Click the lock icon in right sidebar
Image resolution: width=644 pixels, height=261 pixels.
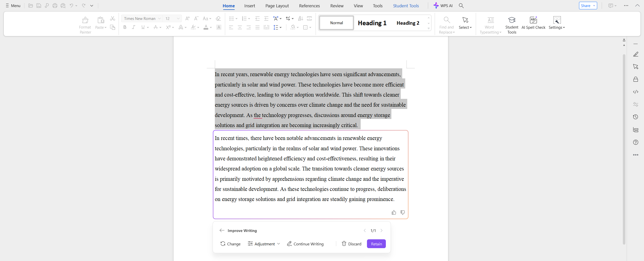click(x=636, y=79)
